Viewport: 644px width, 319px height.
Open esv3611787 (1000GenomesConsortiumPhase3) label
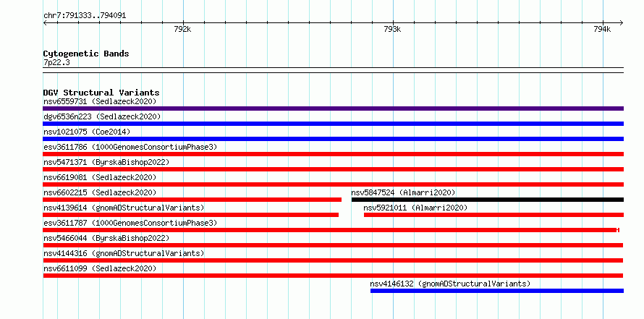[x=130, y=223]
